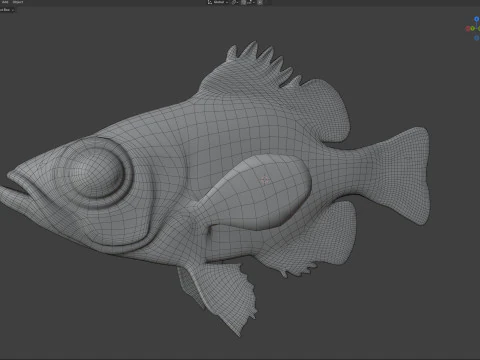
Task: Click the red negative X axis gizmo ball
Action: click(x=468, y=29)
